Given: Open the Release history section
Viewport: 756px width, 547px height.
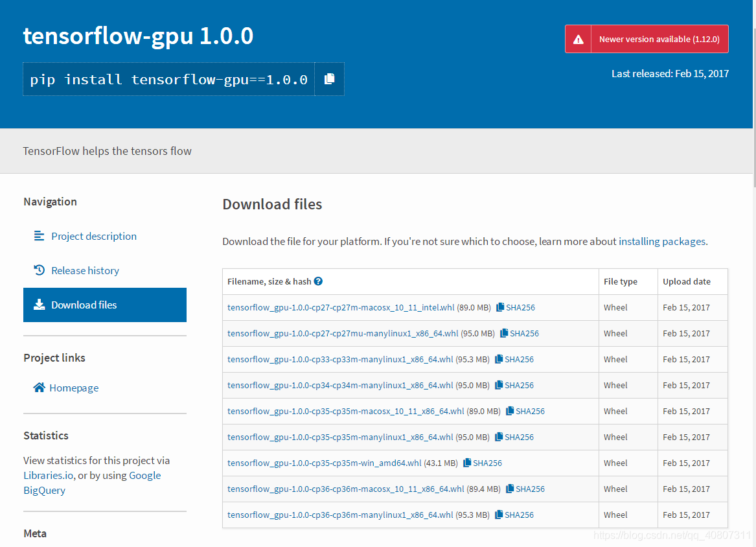Looking at the screenshot, I should point(86,270).
